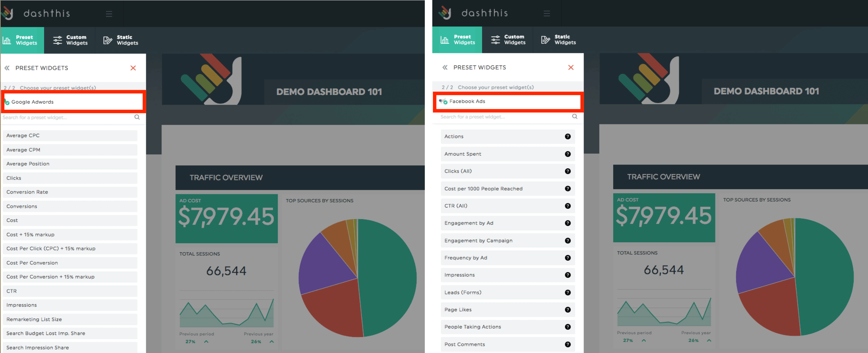Select Cost Per Conversion widget without markup
The width and height of the screenshot is (868, 353).
pyautogui.click(x=70, y=263)
